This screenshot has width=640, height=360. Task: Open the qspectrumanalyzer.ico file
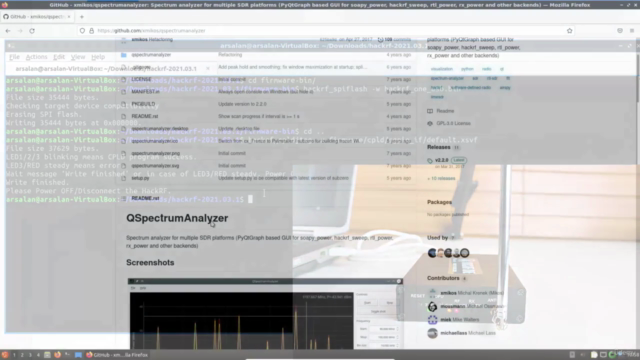click(x=154, y=141)
